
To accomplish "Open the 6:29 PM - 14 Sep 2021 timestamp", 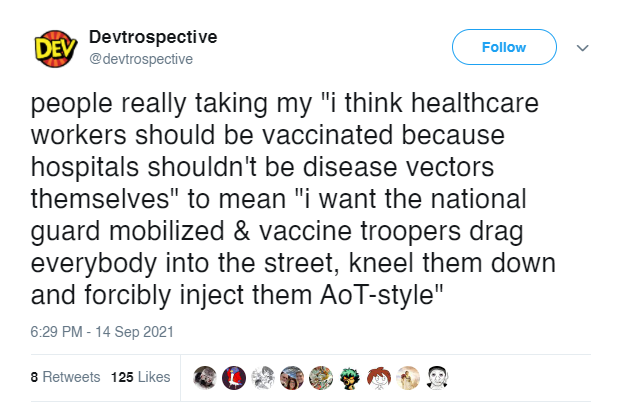I will coord(102,332).
